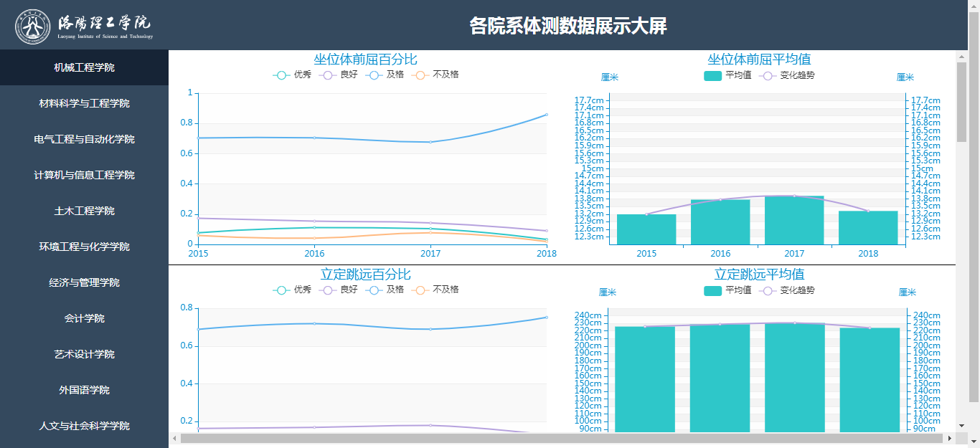The height and width of the screenshot is (448, 980).
Task: Click the 2018 bar in 立定跳远平均值
Action: pos(870,380)
